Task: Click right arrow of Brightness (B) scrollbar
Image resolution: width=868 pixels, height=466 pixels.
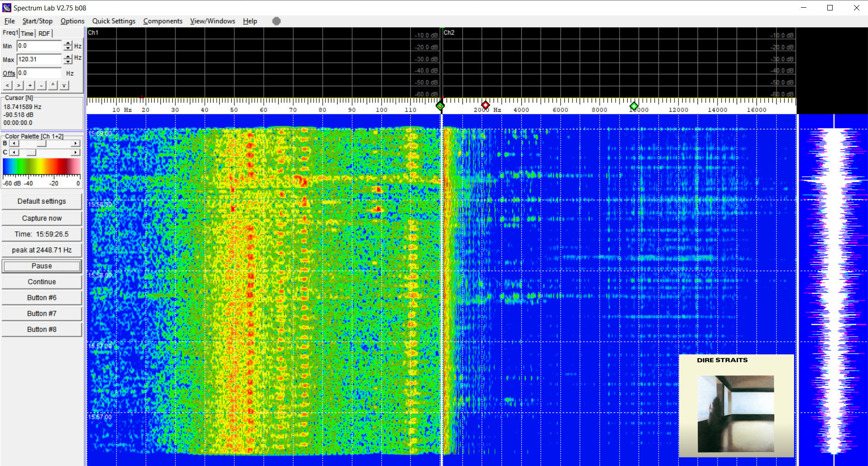Action: 76,143
